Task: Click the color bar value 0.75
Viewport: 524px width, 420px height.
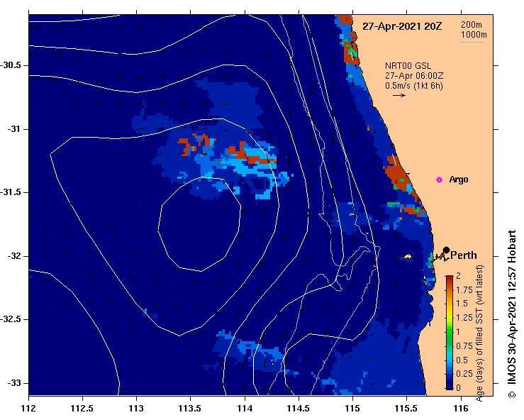Action: [x=464, y=346]
